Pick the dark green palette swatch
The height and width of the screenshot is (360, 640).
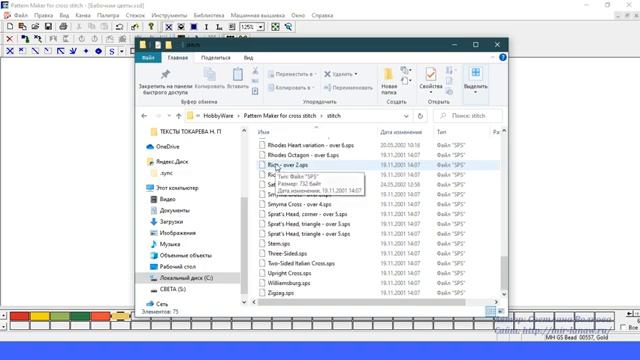coord(80,316)
